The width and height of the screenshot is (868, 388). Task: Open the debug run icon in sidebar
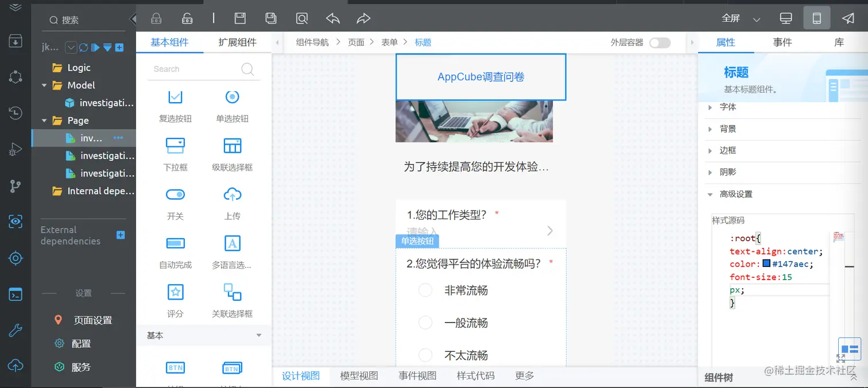point(15,150)
